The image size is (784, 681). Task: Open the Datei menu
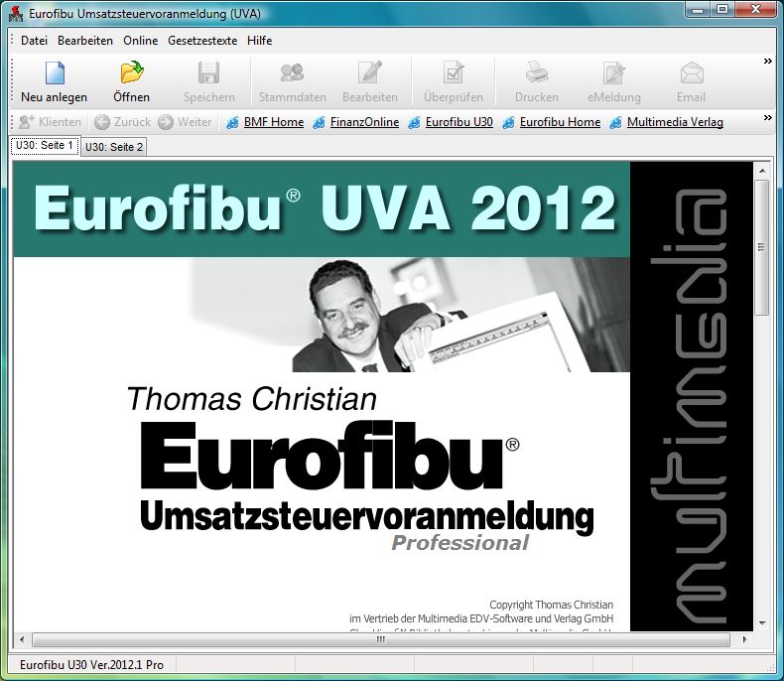tap(34, 41)
